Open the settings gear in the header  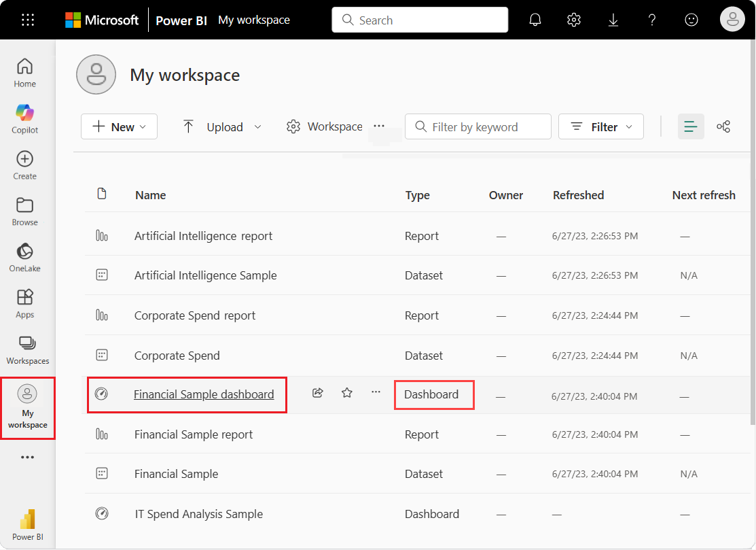point(574,20)
